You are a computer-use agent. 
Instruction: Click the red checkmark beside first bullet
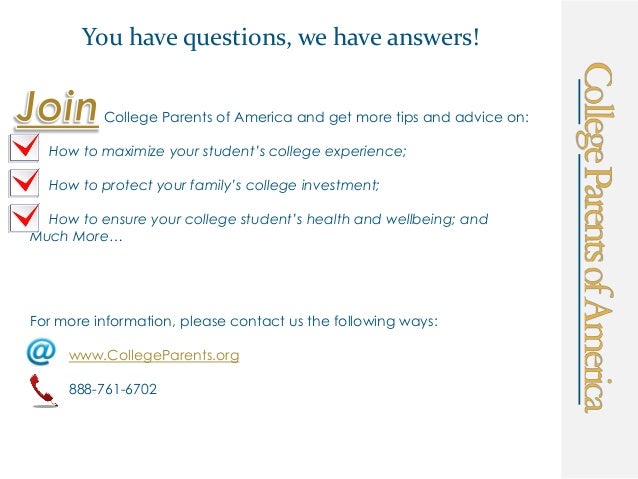tap(26, 145)
